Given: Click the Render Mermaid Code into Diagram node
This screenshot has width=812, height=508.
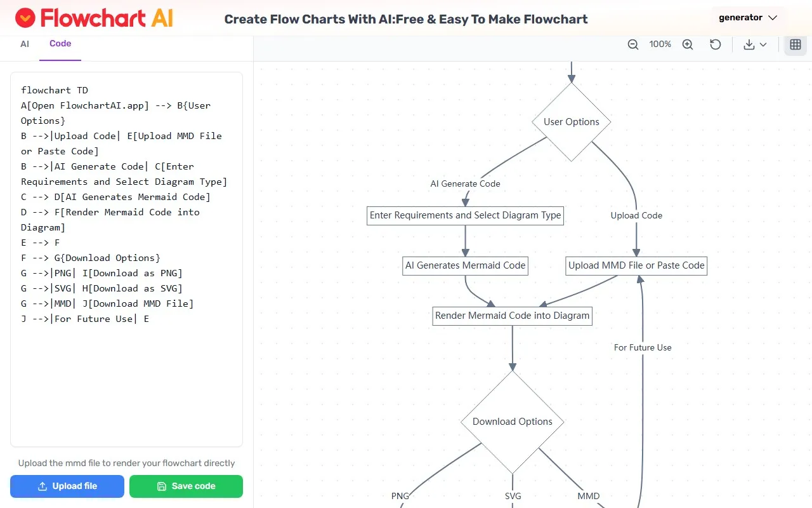Looking at the screenshot, I should (513, 316).
